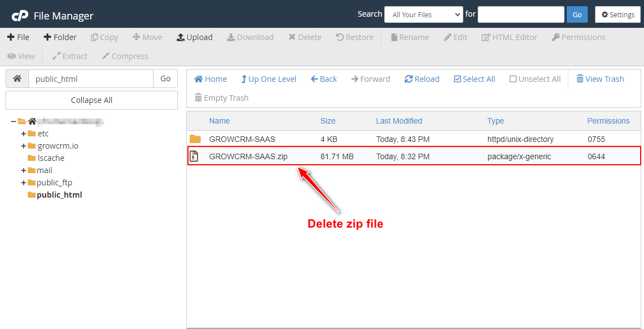
Task: Click the httpd/unix-directory type cell
Action: pyautogui.click(x=521, y=139)
